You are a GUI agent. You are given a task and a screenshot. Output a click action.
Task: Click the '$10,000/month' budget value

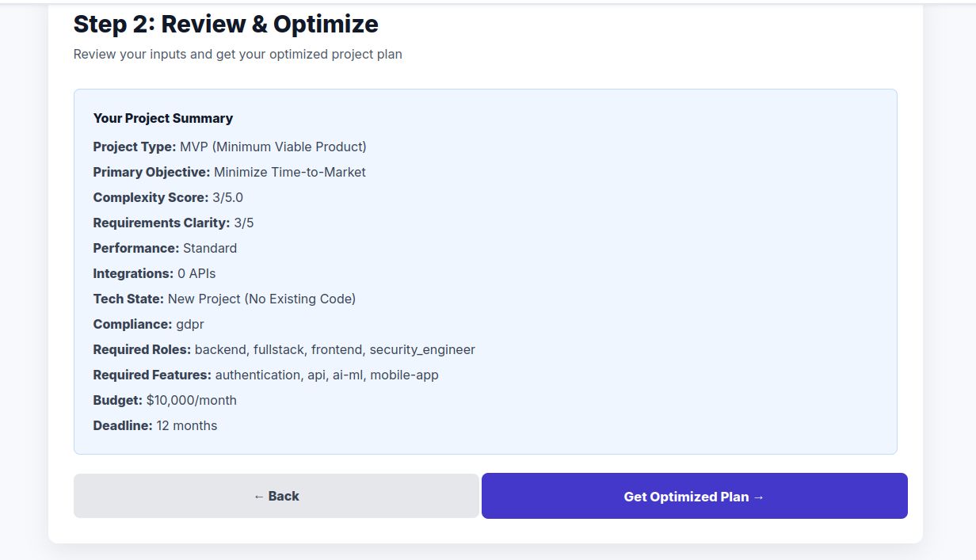coord(192,400)
